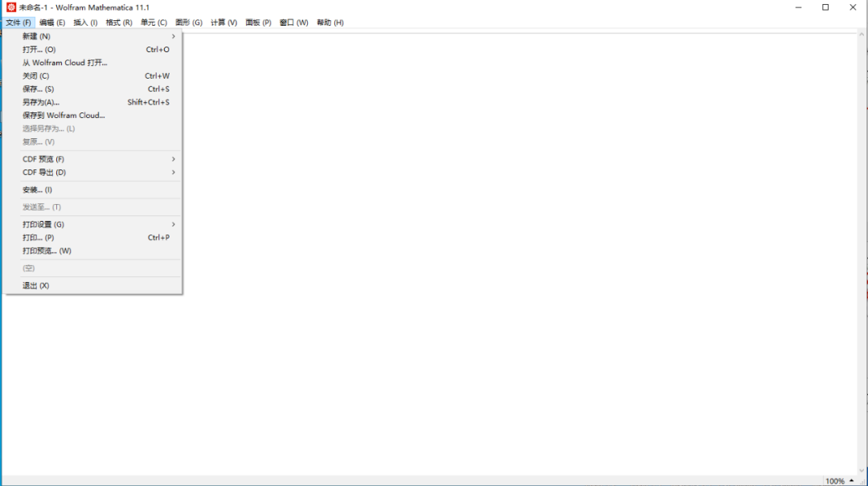The width and height of the screenshot is (868, 486).
Task: Select 打印... (P) menu entry
Action: point(93,238)
